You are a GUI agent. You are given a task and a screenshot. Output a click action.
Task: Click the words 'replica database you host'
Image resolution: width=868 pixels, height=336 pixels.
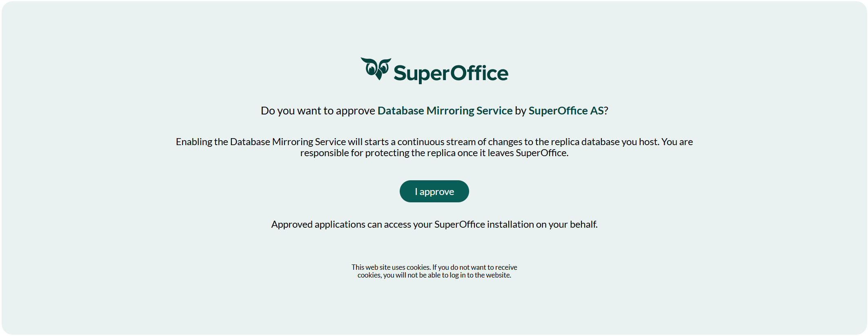pyautogui.click(x=604, y=142)
